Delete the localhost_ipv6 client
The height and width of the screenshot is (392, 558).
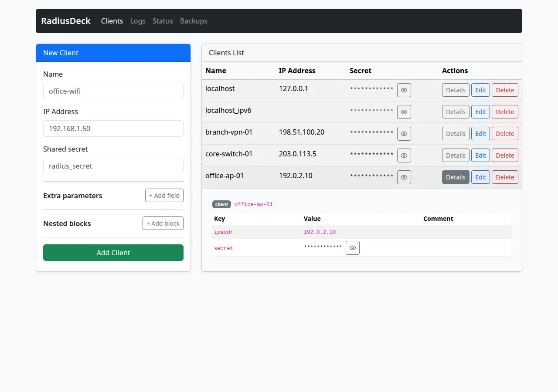click(x=505, y=112)
